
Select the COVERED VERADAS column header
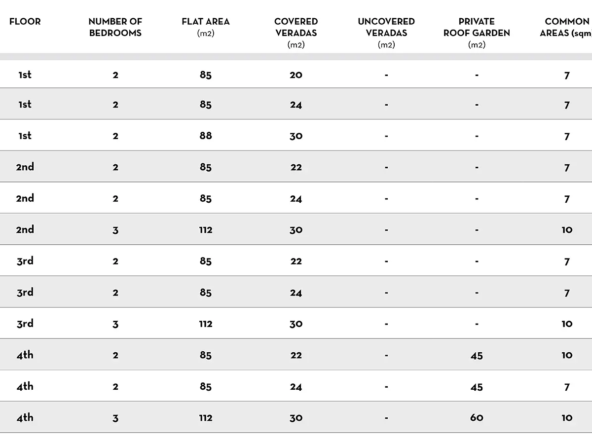pos(296,33)
